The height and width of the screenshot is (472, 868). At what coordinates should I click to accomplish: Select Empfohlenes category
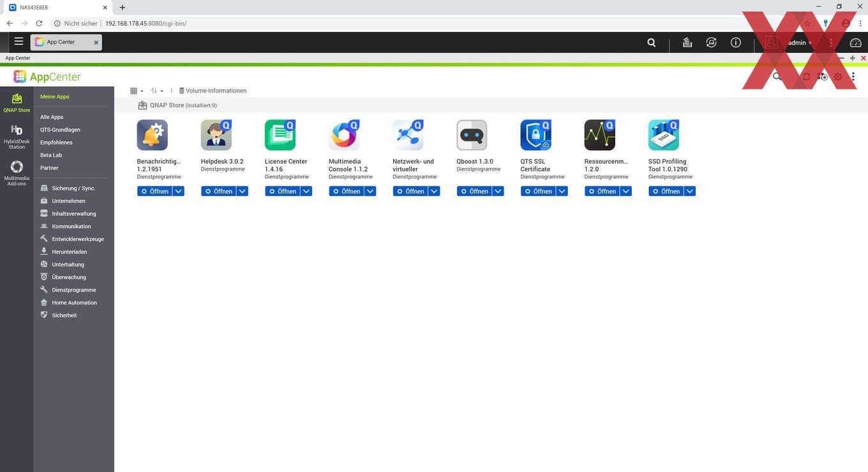tap(56, 142)
